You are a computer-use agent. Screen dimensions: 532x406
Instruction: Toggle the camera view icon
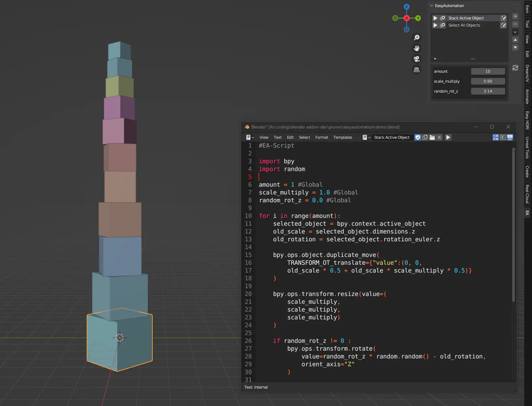click(x=417, y=59)
